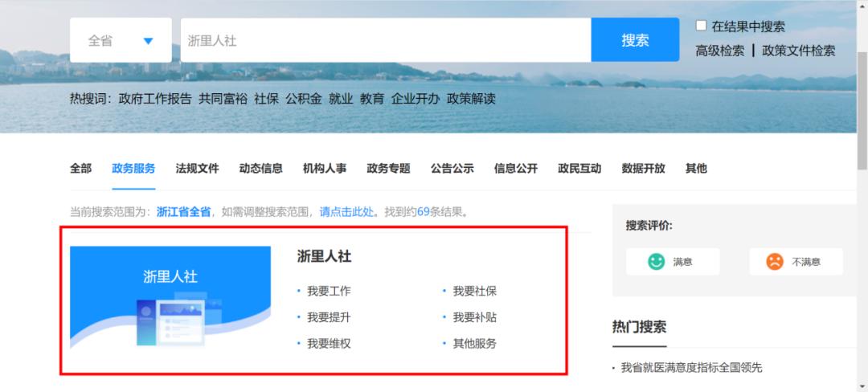Click 请点击此处 to adjust search scope
Viewport: 868px width, 392px height.
point(347,212)
